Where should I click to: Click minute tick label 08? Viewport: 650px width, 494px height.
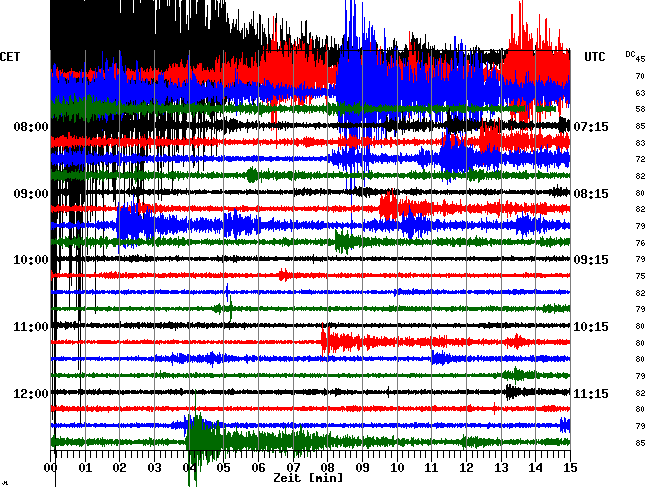(x=327, y=467)
